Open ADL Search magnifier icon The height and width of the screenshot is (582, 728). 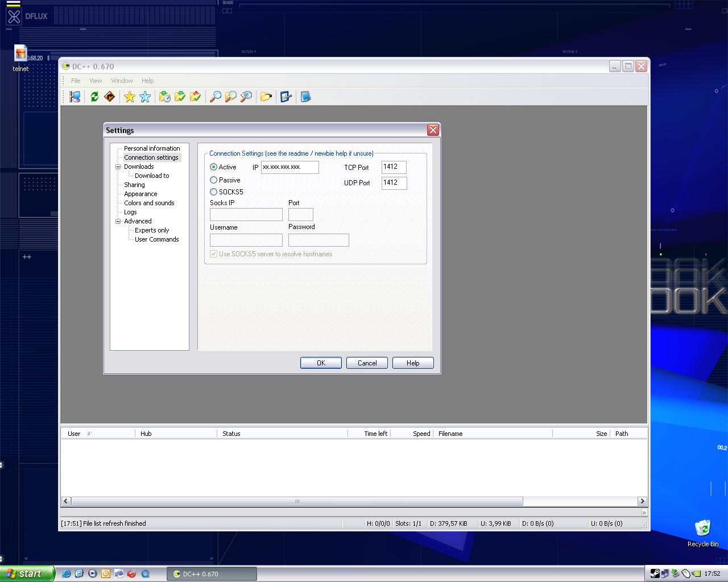(x=231, y=97)
